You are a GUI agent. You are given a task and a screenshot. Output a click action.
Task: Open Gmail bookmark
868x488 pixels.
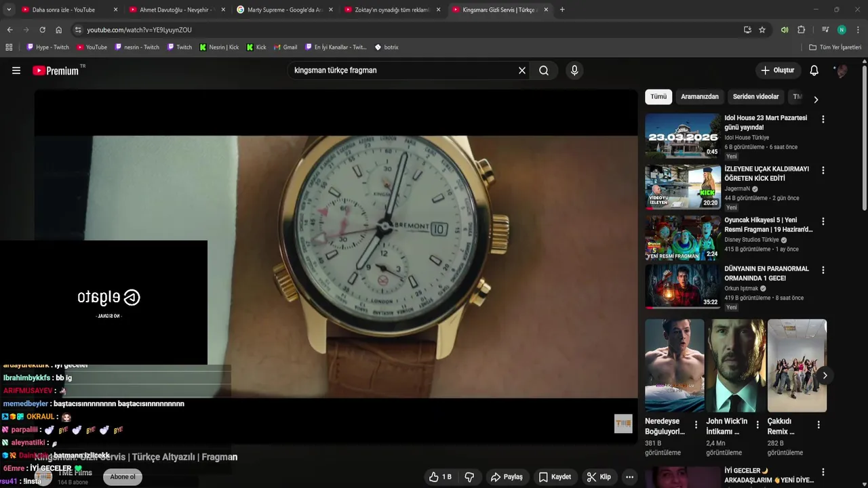tap(285, 47)
